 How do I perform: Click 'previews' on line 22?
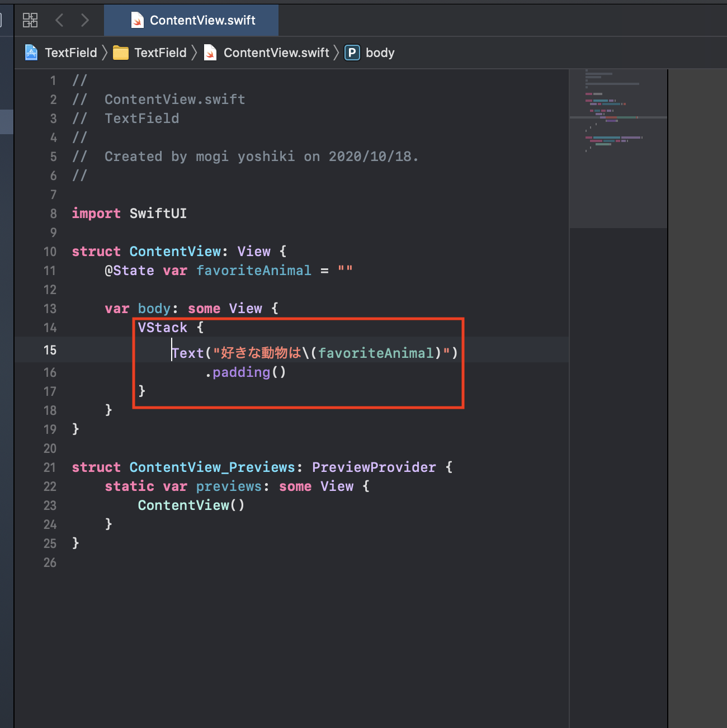tap(229, 486)
